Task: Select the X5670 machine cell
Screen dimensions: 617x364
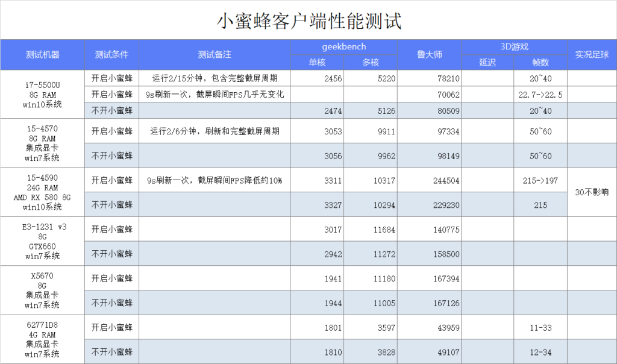Action: (x=43, y=290)
